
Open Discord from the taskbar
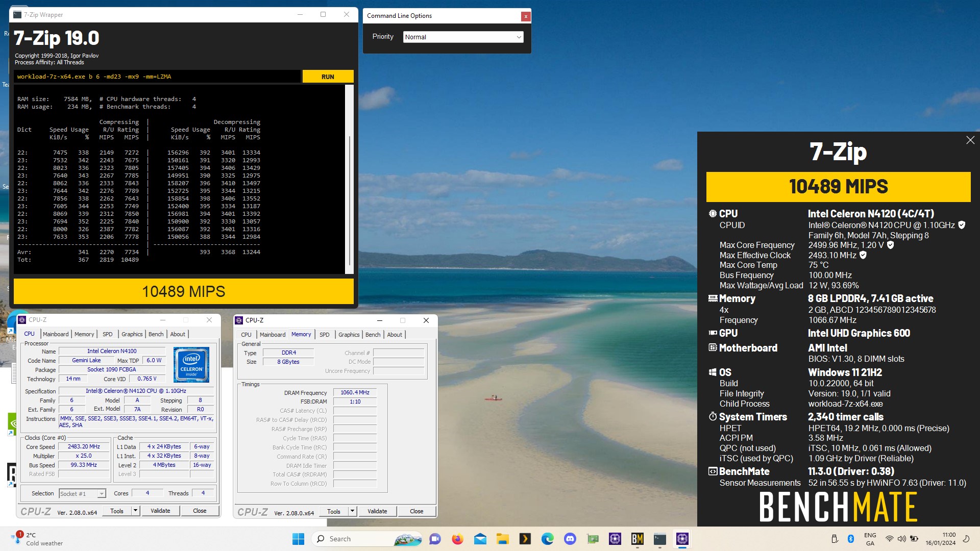[570, 539]
